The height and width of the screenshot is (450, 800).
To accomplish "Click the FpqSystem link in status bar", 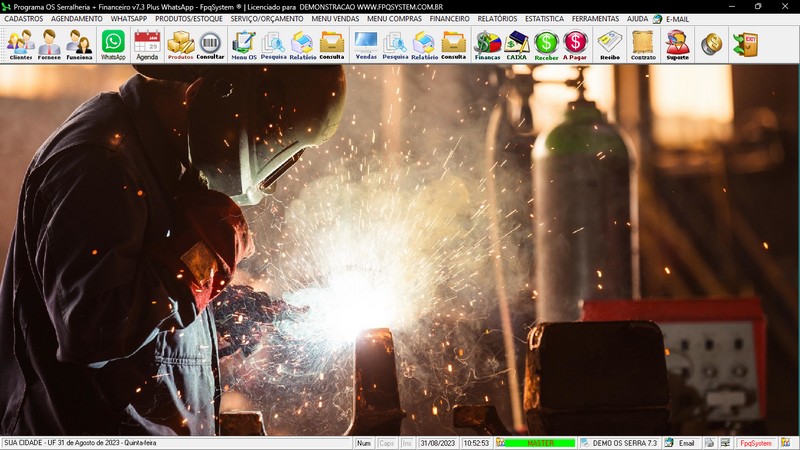I will coord(755,443).
